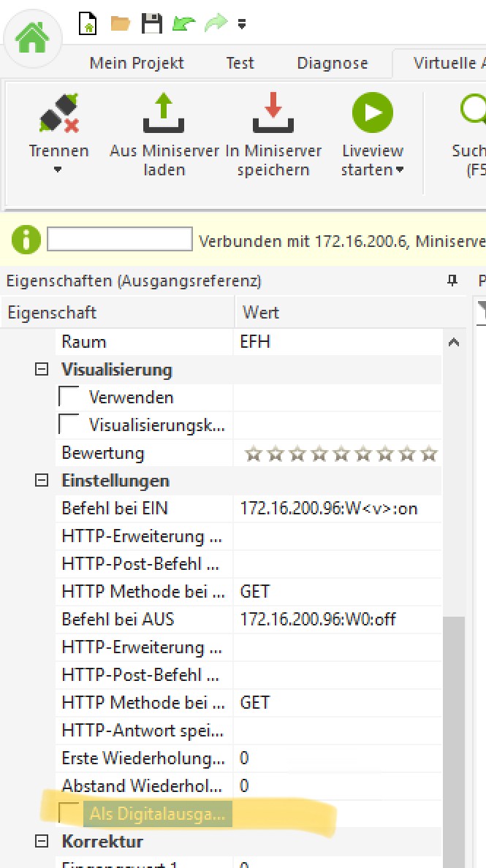The image size is (486, 868).
Task: Switch to the Mein Projekt tab
Action: point(137,63)
